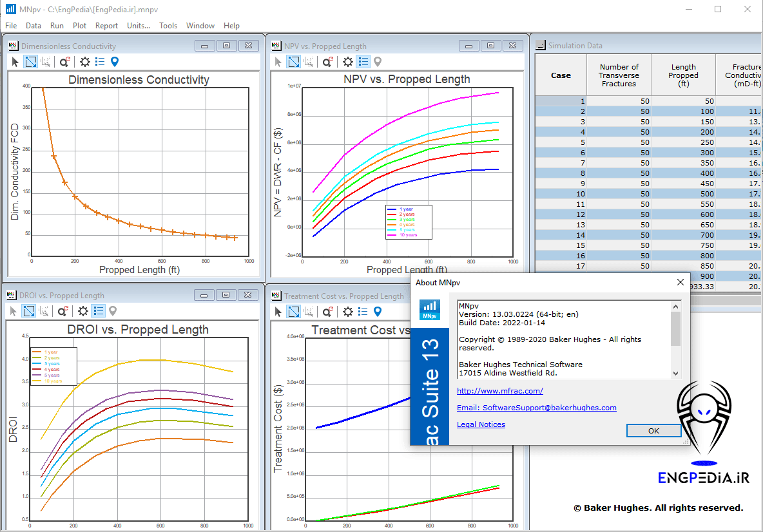Reset zoom in Treatment Cost plot
The height and width of the screenshot is (532, 763).
coord(327,312)
